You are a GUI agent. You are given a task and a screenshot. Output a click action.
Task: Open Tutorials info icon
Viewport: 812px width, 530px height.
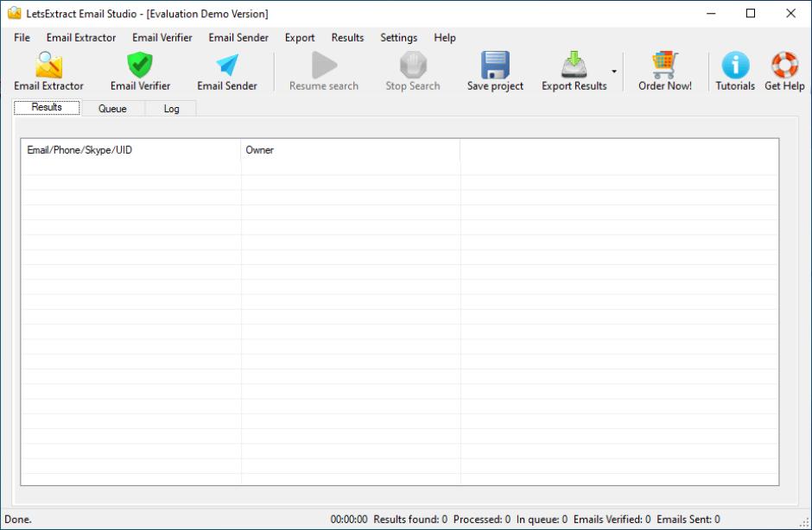pyautogui.click(x=735, y=65)
